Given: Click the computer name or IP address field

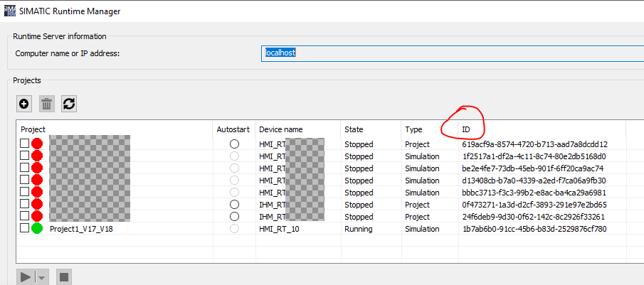Looking at the screenshot, I should 450,53.
